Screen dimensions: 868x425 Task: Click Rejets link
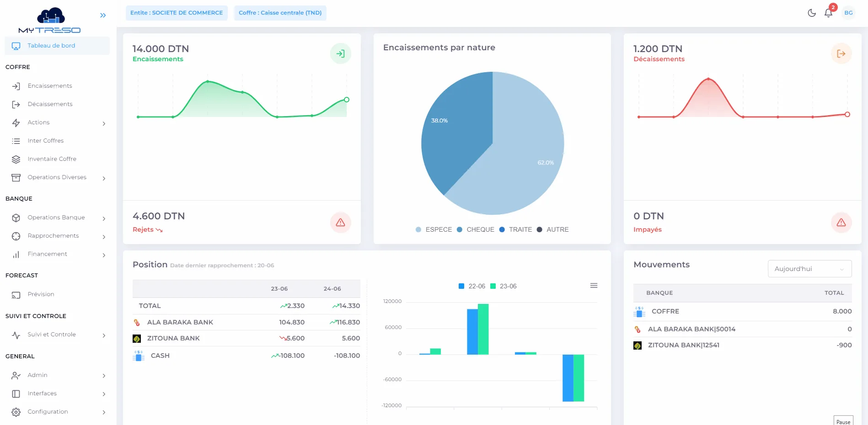147,229
